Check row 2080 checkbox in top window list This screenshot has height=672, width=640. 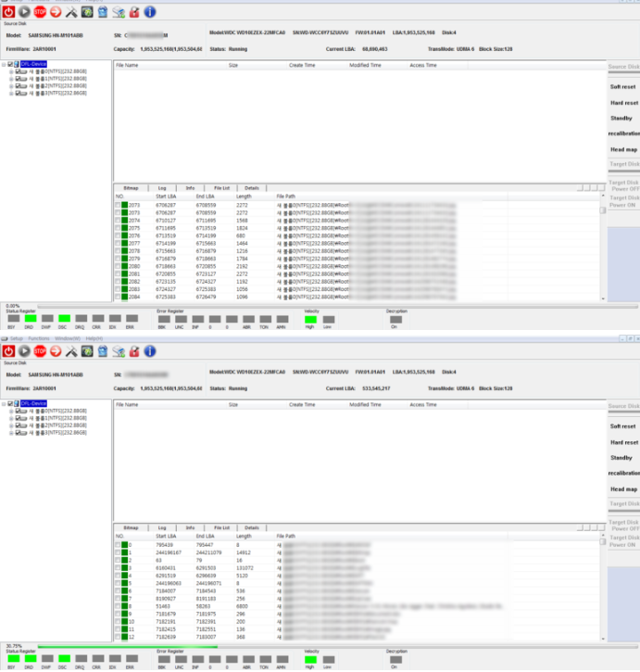click(118, 267)
